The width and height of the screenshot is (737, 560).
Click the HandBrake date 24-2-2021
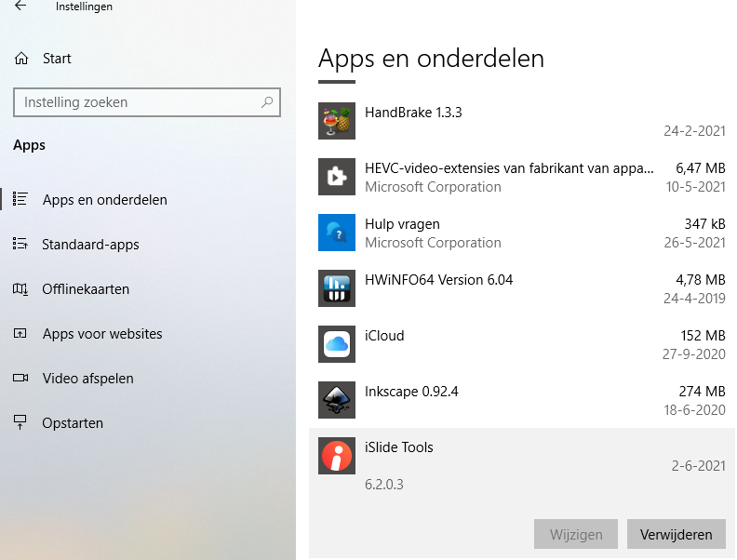coord(694,130)
